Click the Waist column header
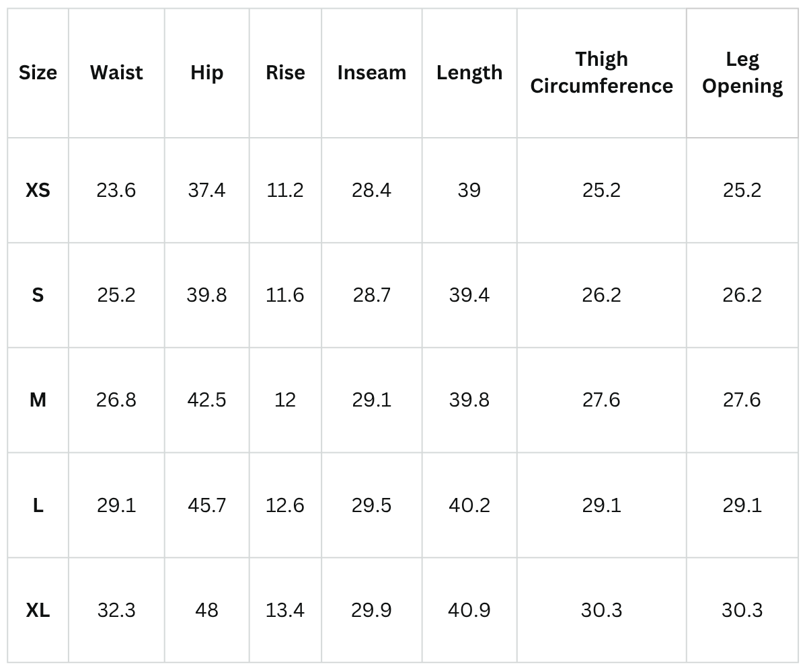 pyautogui.click(x=116, y=73)
